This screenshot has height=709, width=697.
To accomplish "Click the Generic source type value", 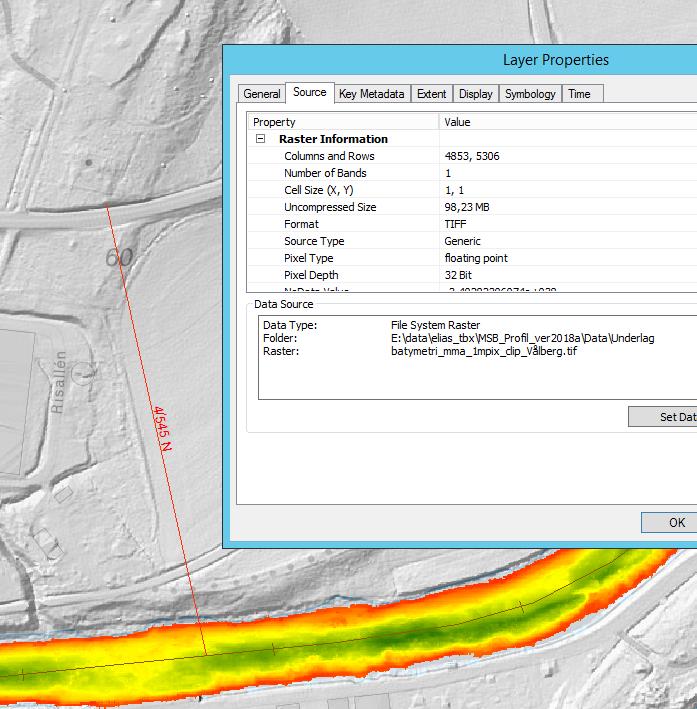I will [462, 241].
